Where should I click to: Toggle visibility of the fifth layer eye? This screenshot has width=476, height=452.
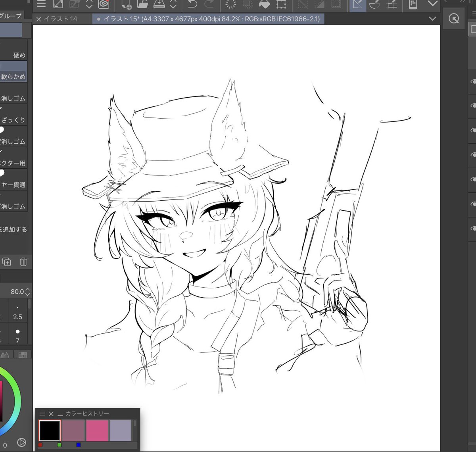tap(473, 179)
